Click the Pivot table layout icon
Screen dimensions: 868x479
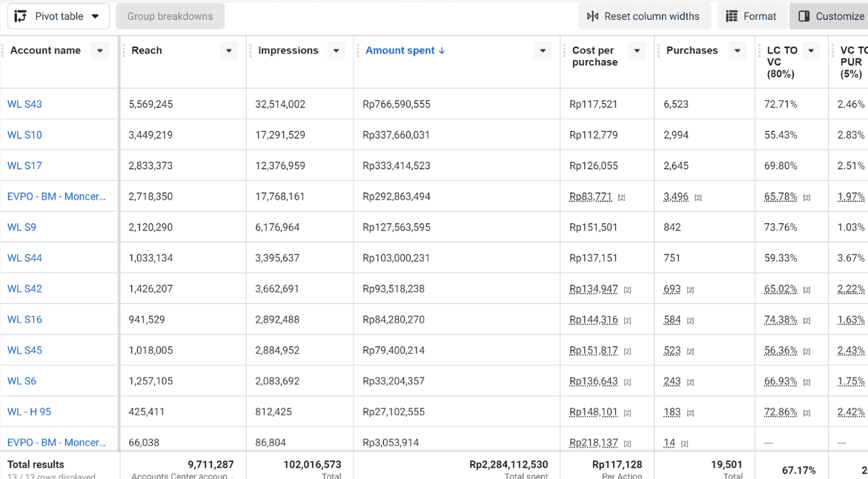(21, 16)
